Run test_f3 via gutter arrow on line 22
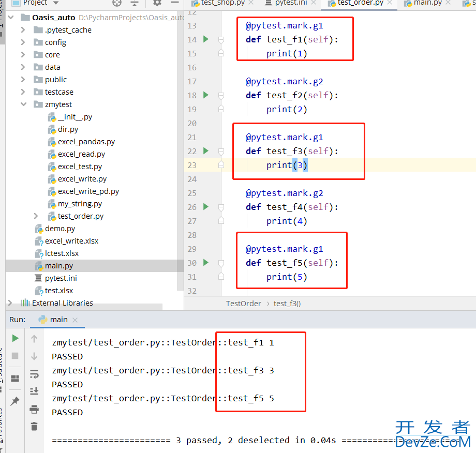476x453 pixels. [x=206, y=151]
